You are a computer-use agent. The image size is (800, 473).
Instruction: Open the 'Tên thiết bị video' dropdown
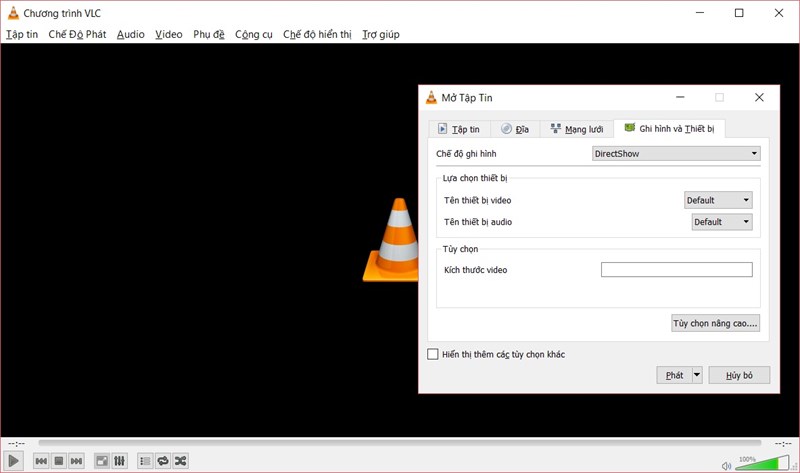pos(718,200)
